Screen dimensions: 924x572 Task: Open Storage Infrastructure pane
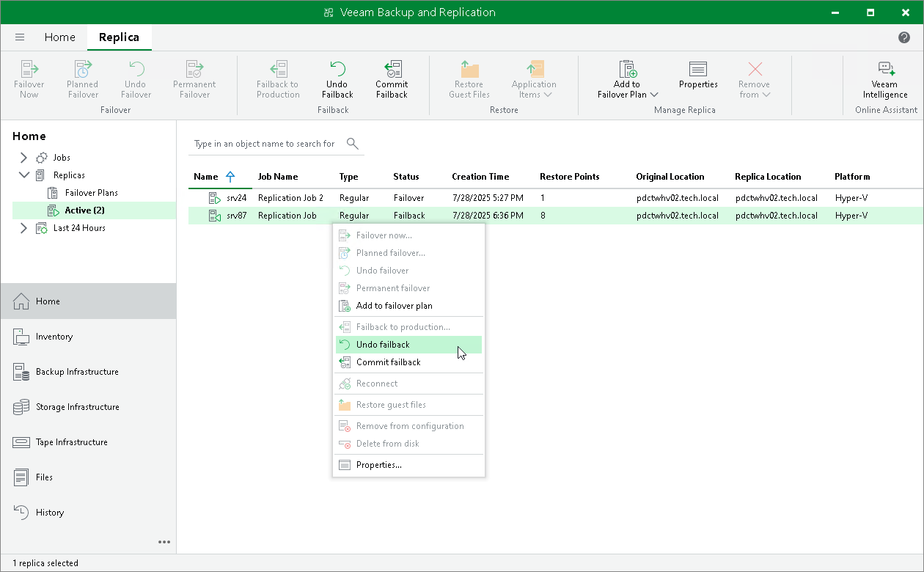88,407
